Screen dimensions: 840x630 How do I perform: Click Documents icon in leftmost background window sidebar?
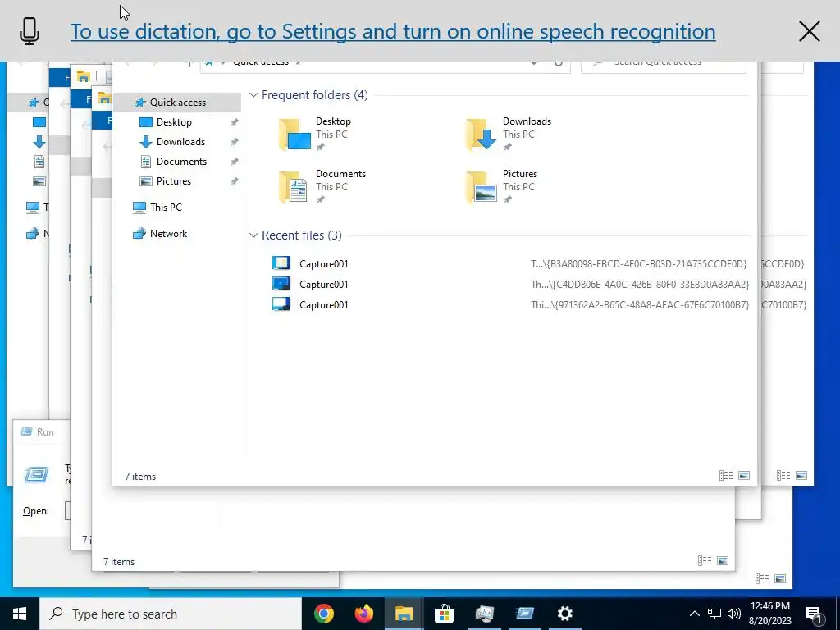[x=39, y=162]
